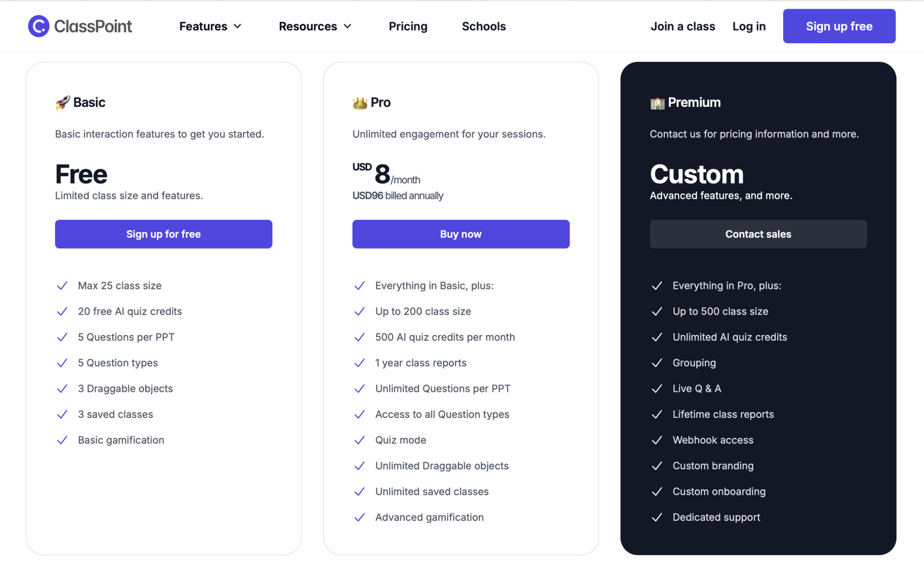Click the Log in link
Screen dimensions: 924x568
pyautogui.click(x=748, y=27)
